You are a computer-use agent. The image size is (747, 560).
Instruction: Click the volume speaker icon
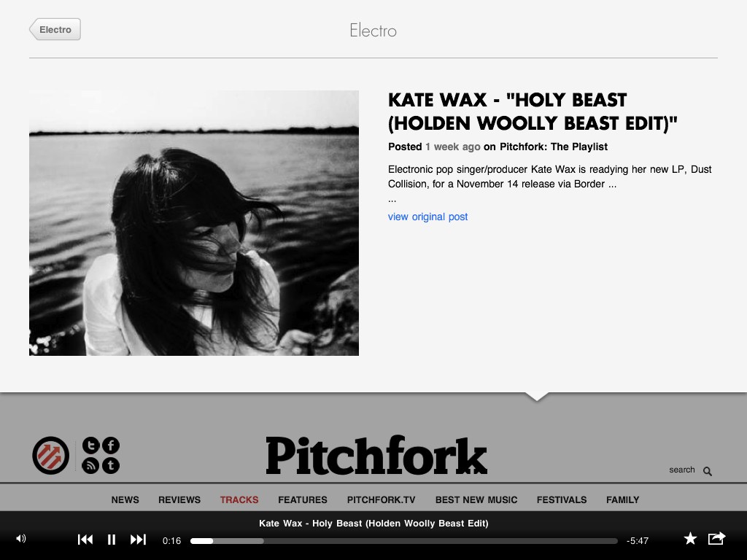[21, 539]
